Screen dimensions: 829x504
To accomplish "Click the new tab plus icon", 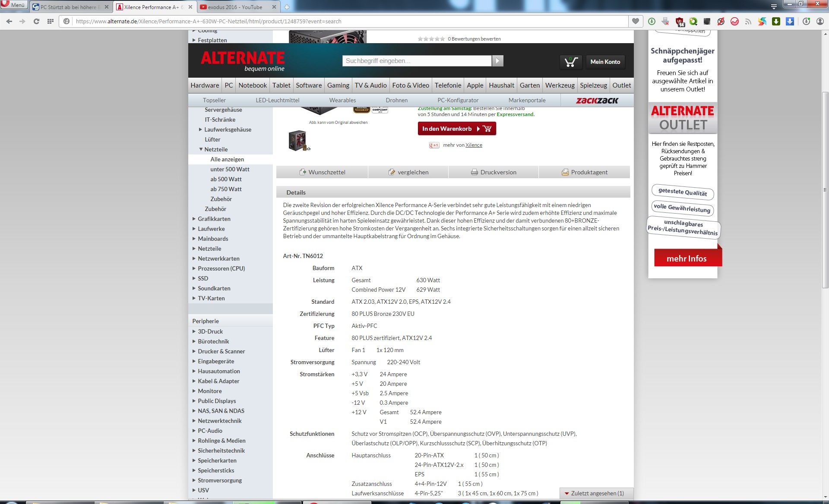I will [287, 7].
